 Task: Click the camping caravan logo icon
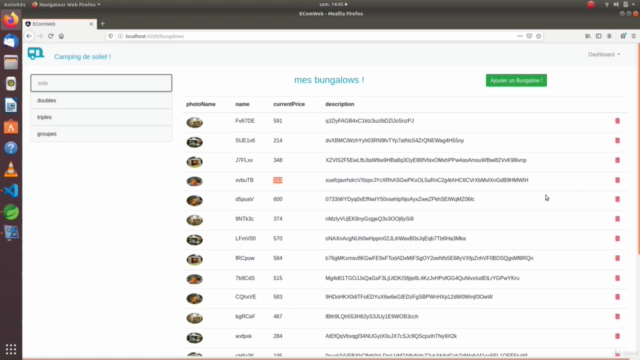coord(36,53)
